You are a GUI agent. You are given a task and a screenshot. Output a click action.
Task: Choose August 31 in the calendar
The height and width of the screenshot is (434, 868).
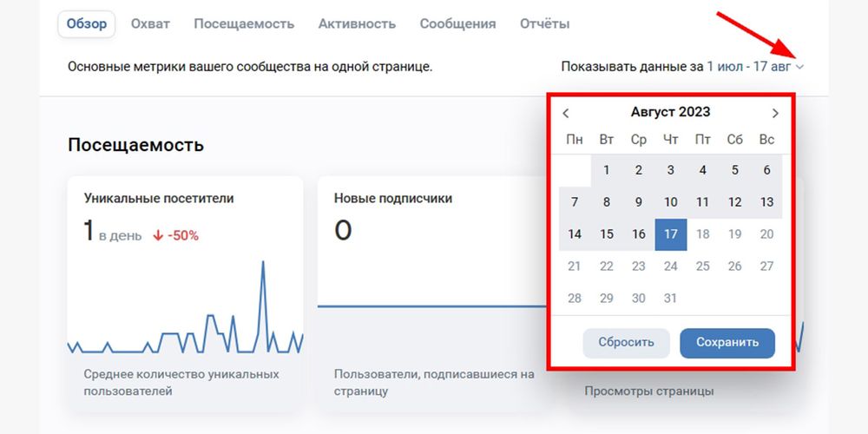click(671, 298)
